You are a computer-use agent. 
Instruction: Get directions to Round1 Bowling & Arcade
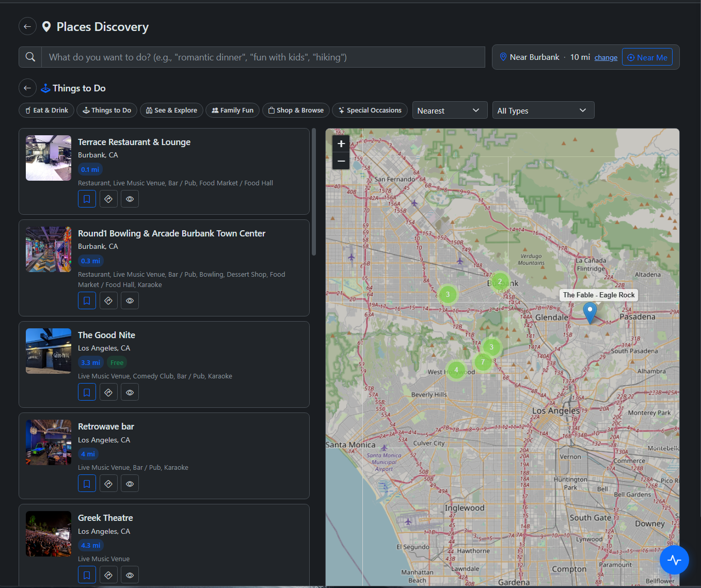[x=108, y=300]
